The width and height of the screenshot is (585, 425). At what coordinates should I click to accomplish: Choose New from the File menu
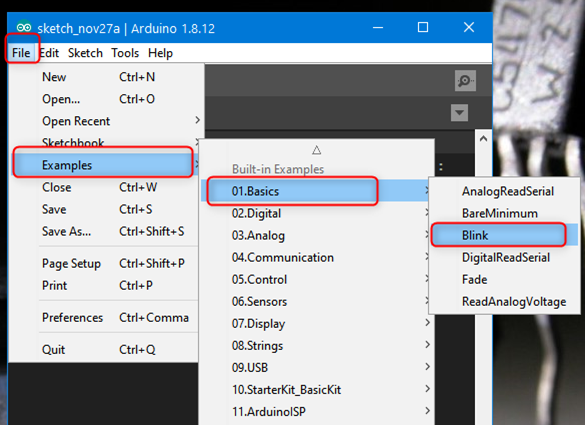[x=106, y=77]
